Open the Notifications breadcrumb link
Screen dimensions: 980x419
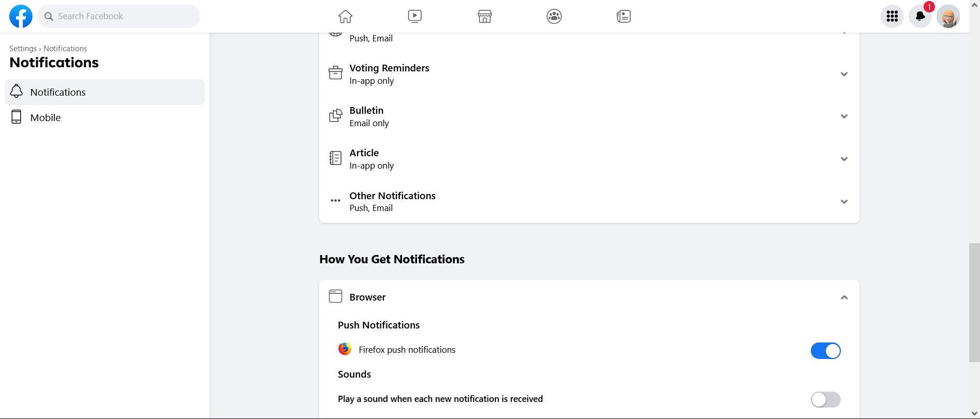coord(65,49)
